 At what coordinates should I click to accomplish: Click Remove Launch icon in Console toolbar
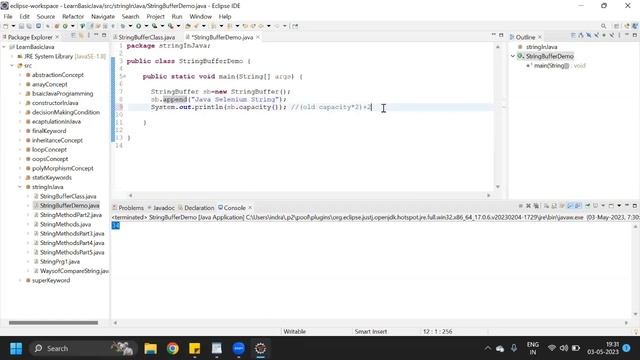(x=529, y=206)
